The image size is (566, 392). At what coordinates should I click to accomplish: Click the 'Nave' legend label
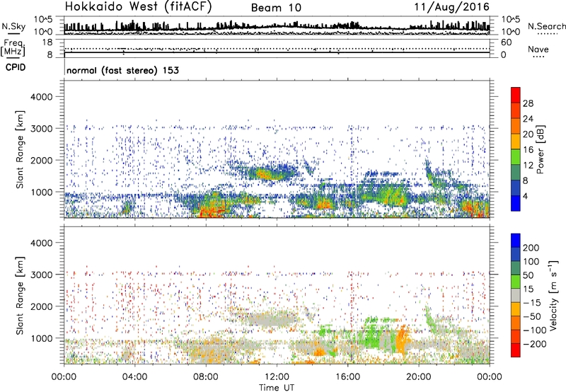pyautogui.click(x=538, y=49)
